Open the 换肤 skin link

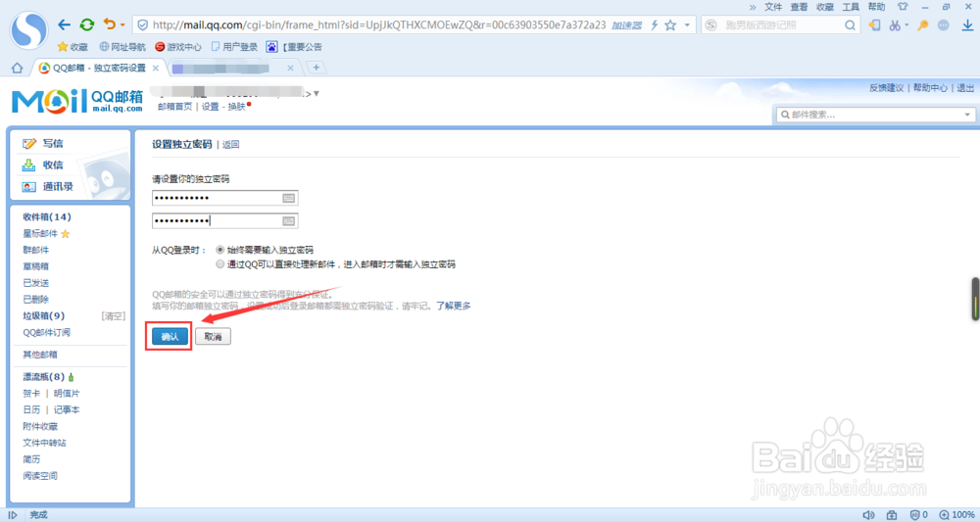(x=236, y=107)
